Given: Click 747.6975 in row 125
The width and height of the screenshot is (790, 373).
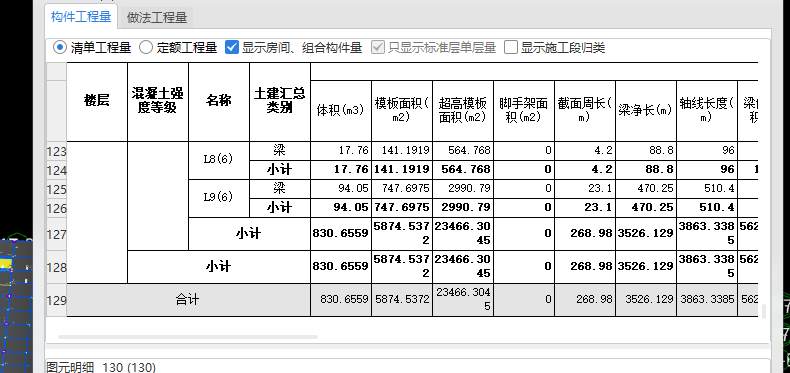Looking at the screenshot, I should (x=402, y=189).
